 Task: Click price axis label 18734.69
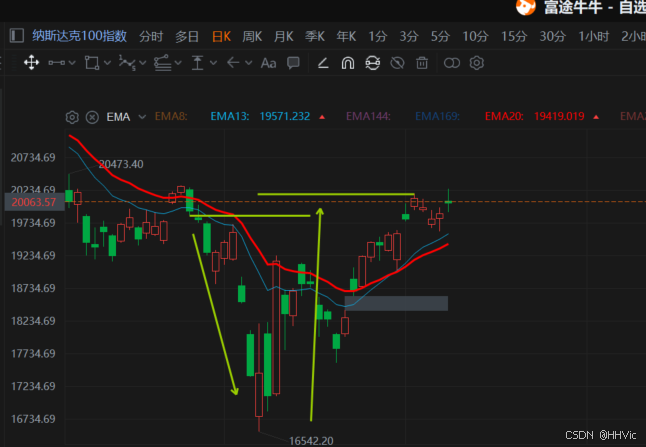pyautogui.click(x=33, y=288)
